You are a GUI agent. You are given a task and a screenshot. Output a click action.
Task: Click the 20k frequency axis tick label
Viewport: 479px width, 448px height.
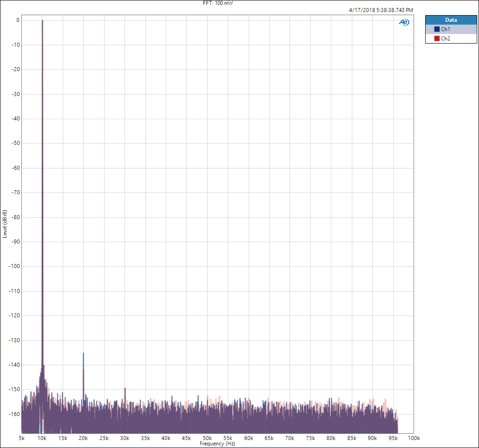pyautogui.click(x=83, y=438)
